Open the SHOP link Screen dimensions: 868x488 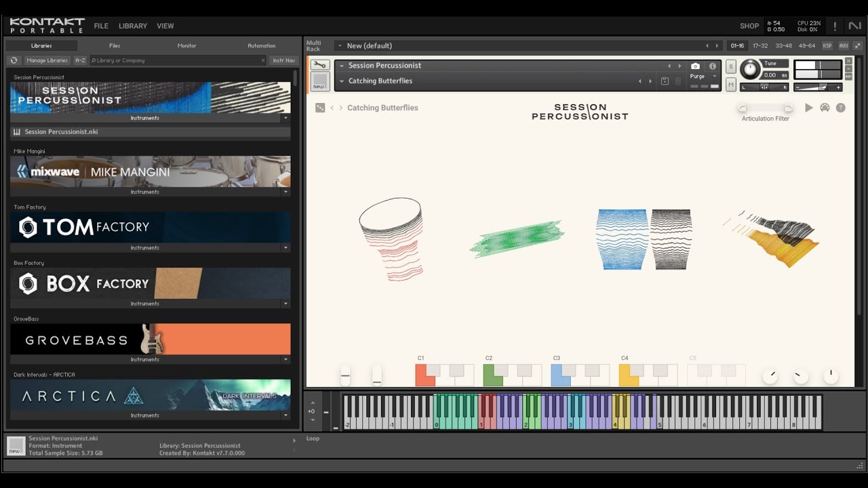[749, 26]
